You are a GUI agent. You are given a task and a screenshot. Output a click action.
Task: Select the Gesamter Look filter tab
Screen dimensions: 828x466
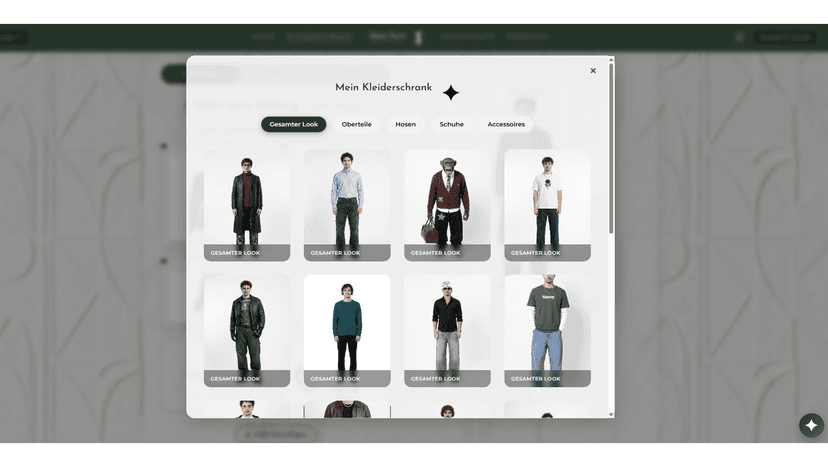pos(294,124)
